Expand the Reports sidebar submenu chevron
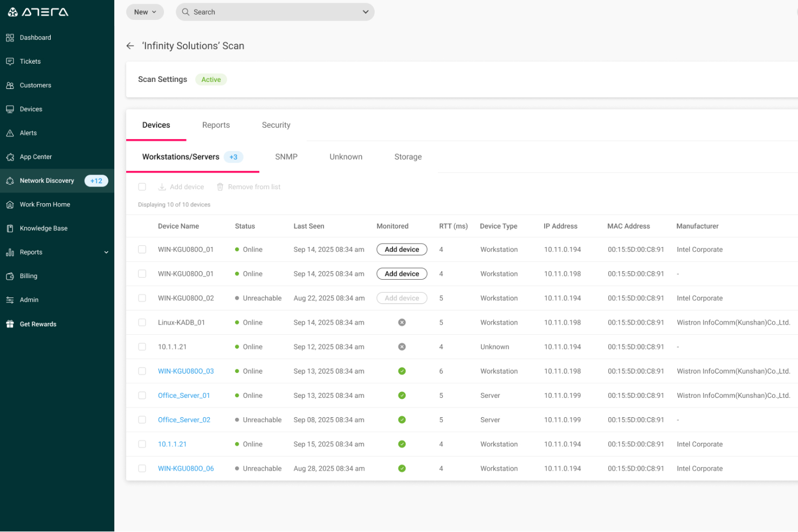Screen dimensions: 798x532 pyautogui.click(x=106, y=252)
